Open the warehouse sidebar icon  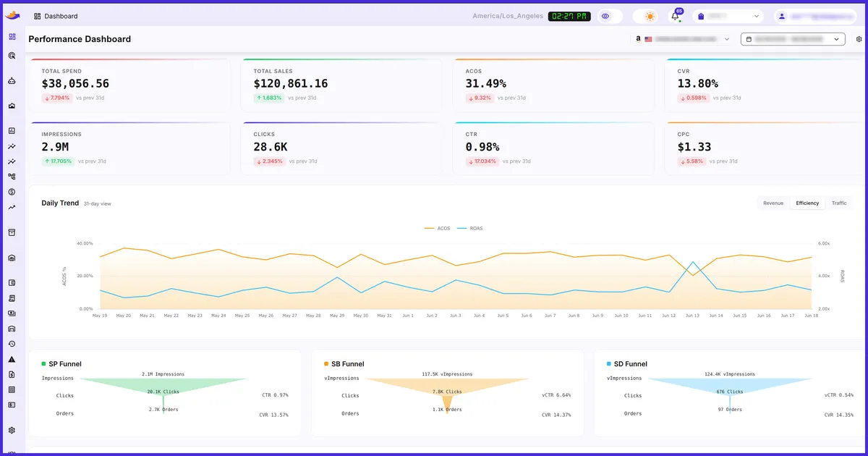tap(12, 258)
